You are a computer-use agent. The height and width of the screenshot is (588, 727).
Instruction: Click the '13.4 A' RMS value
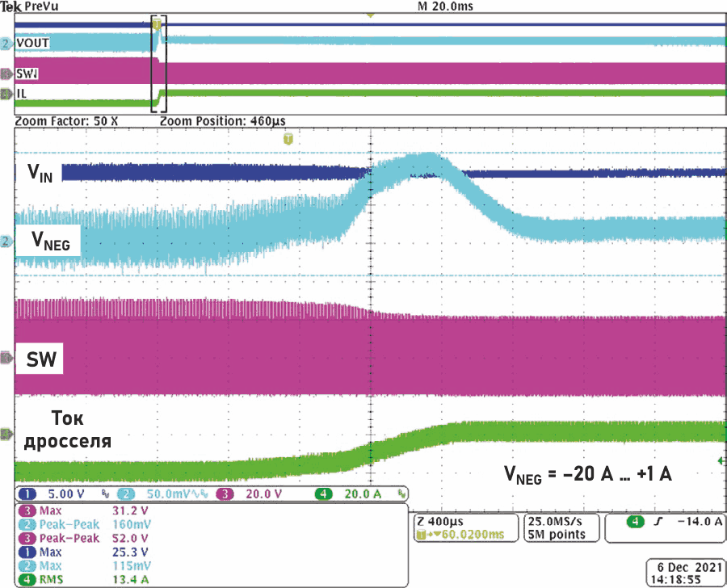(130, 579)
